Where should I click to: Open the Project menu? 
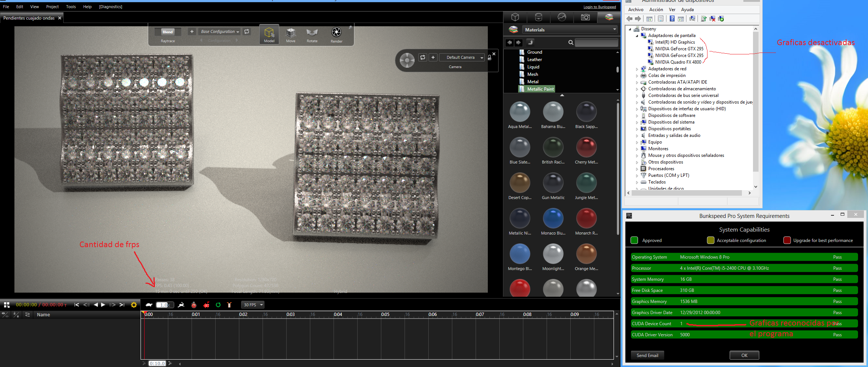click(x=53, y=7)
